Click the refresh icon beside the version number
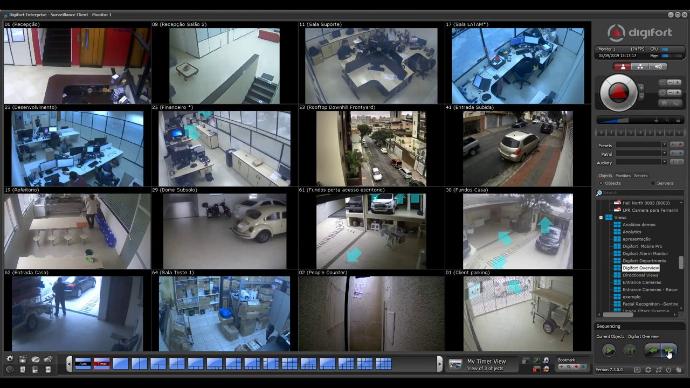Image resolution: width=690 pixels, height=388 pixels. [648, 370]
